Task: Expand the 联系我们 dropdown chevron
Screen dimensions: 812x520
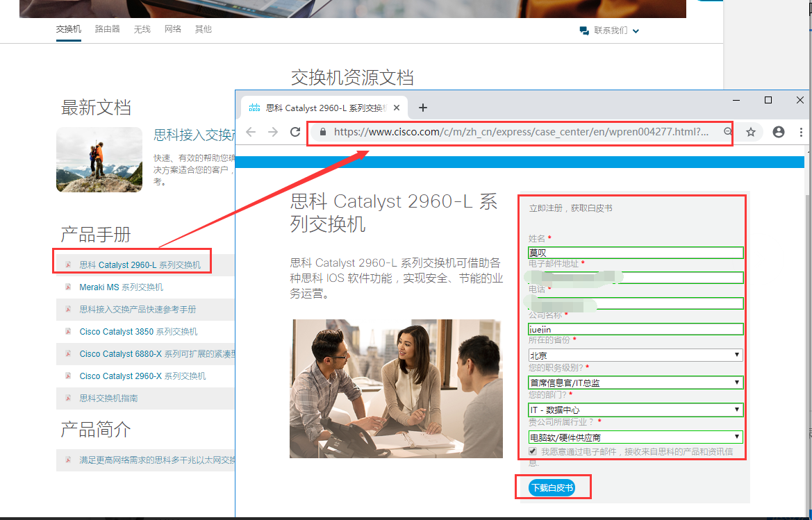Action: [636, 31]
